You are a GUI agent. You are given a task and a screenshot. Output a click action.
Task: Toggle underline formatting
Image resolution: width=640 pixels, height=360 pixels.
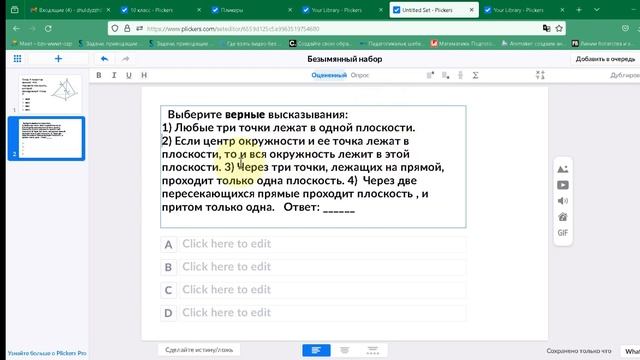[x=129, y=75]
